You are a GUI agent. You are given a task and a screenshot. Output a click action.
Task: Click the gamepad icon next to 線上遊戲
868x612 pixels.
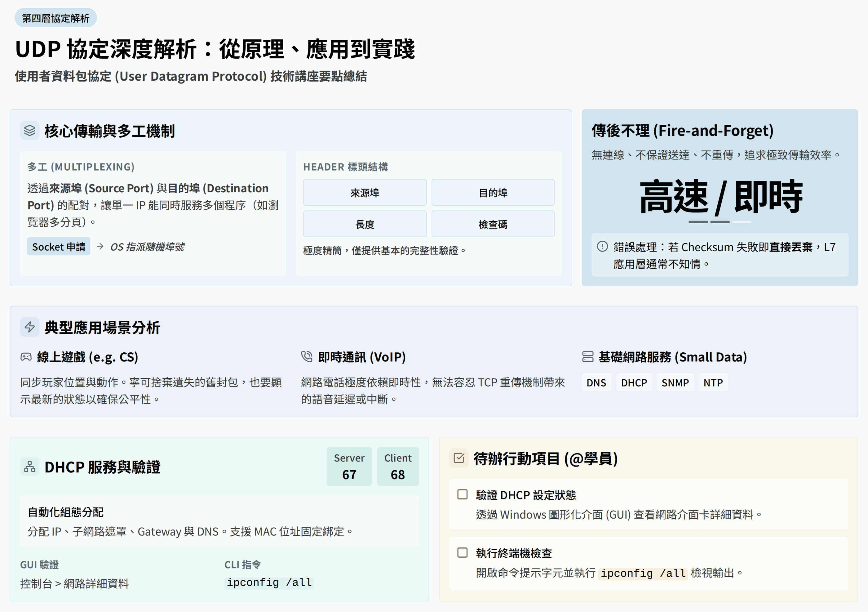[26, 357]
